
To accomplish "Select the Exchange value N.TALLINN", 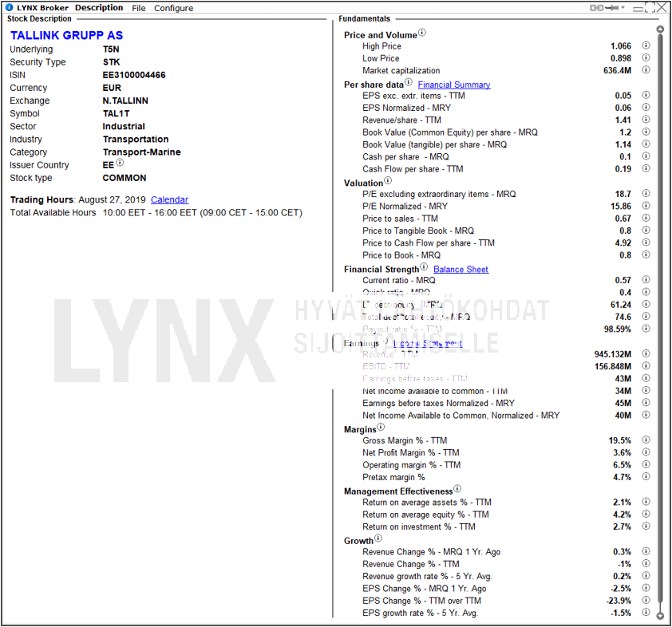I will (x=125, y=101).
